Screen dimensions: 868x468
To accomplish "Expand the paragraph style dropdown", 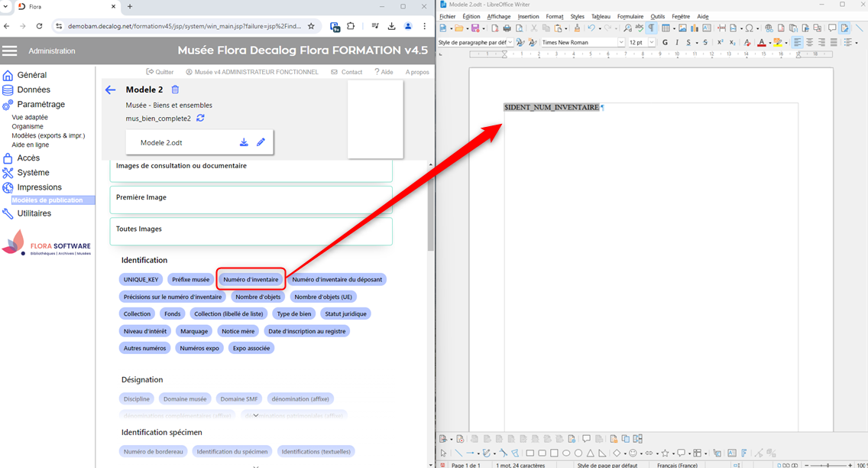I will pyautogui.click(x=510, y=43).
